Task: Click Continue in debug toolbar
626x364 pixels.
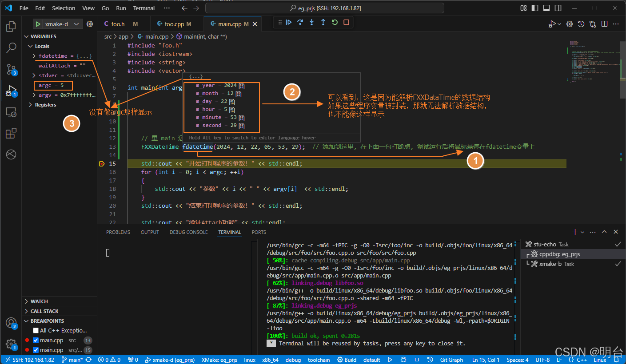Action: click(x=289, y=22)
